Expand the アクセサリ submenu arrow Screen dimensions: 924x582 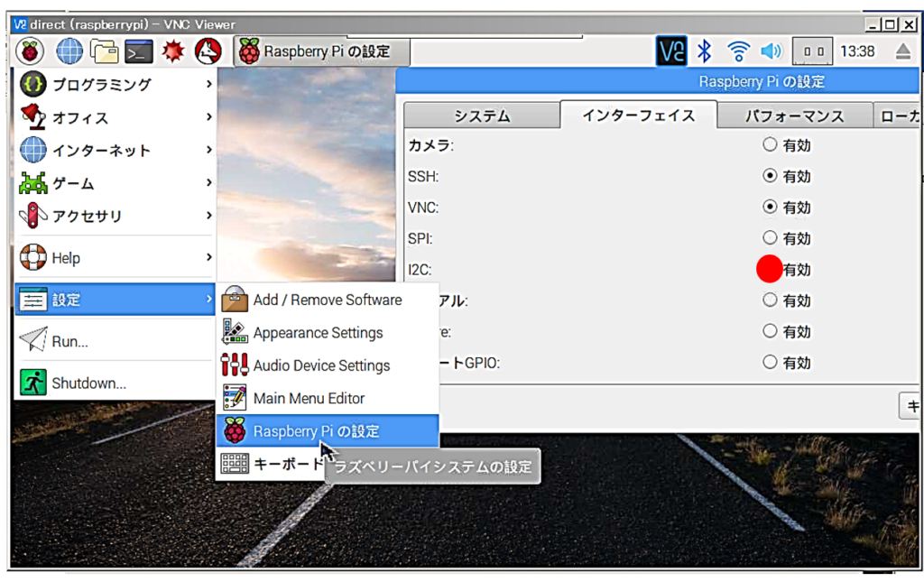coord(208,216)
